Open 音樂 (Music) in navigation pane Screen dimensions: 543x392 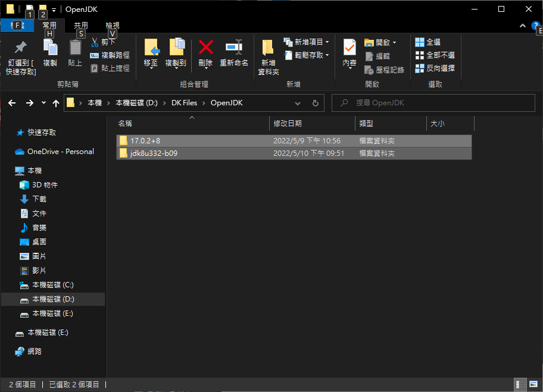pos(39,228)
